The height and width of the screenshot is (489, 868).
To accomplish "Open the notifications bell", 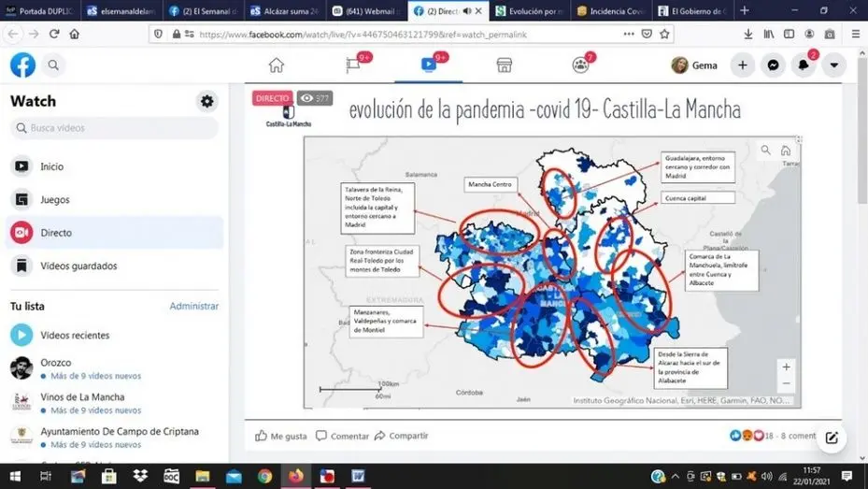I will (x=804, y=65).
